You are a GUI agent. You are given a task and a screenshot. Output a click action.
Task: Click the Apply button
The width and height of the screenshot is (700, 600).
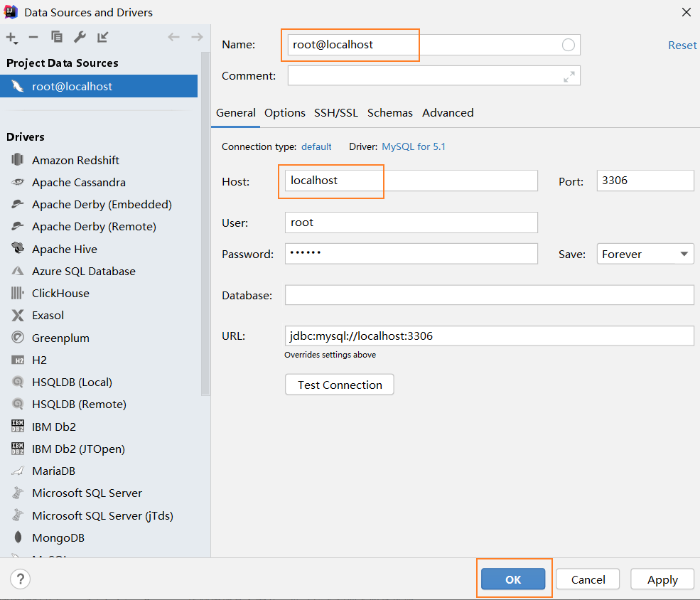coord(662,579)
